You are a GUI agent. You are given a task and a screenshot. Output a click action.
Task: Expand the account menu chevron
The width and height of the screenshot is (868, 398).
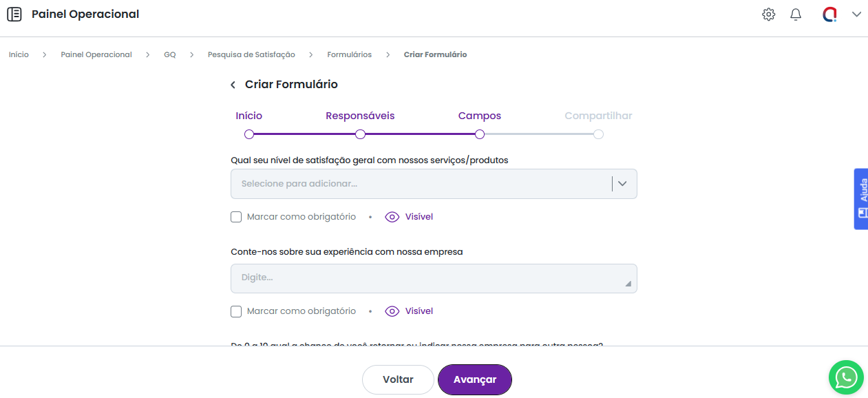[x=856, y=14]
